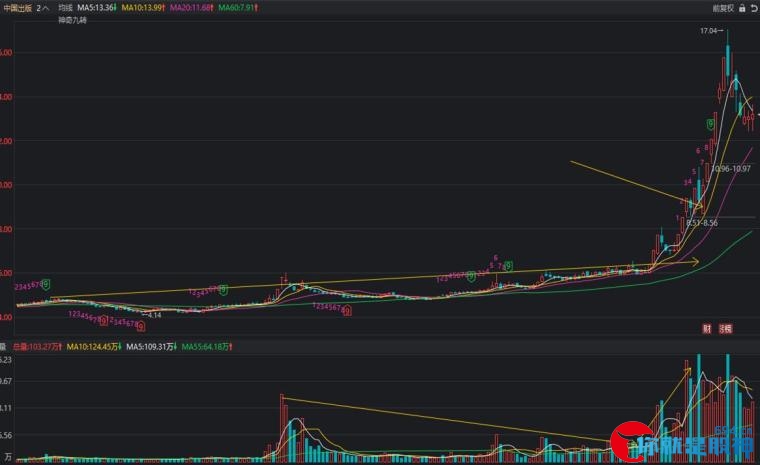The width and height of the screenshot is (760, 465).
Task: Click the 中国出版 stock name
Action: (x=18, y=8)
